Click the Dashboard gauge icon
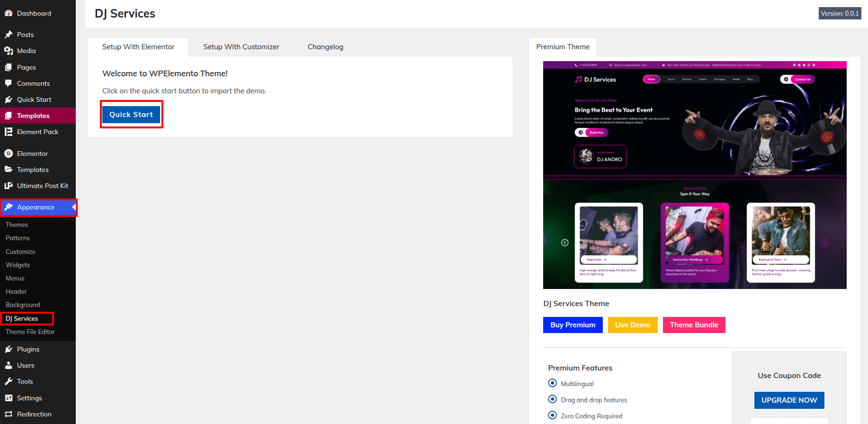The height and width of the screenshot is (424, 868). pyautogui.click(x=9, y=13)
